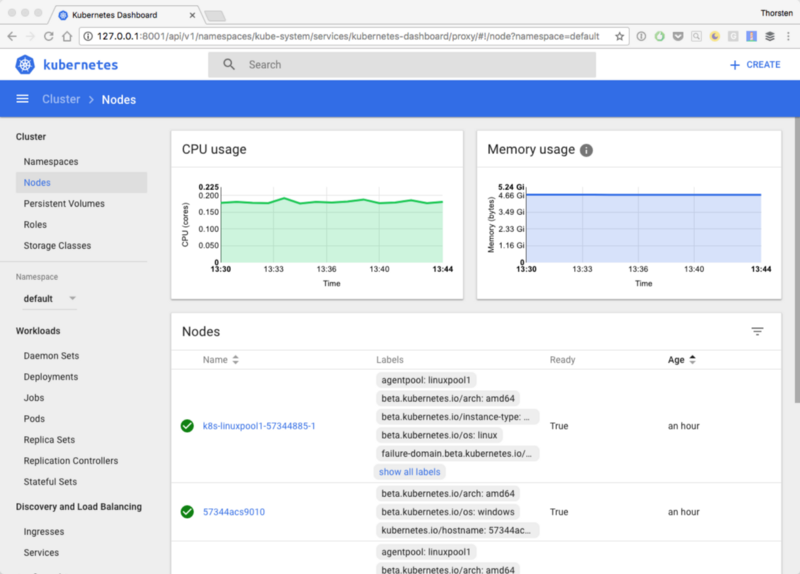Screen dimensions: 800x574
Task: Open node 57344acs9010 link
Action: tap(234, 511)
